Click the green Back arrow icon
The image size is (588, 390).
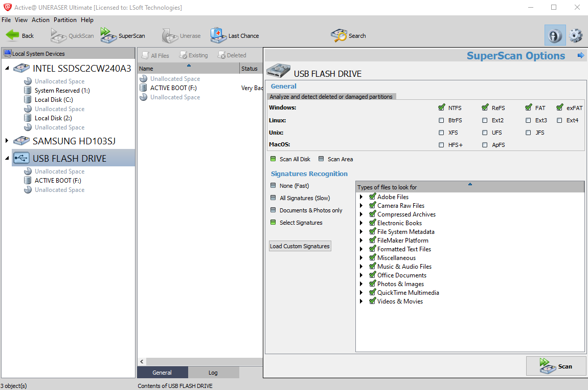12,35
